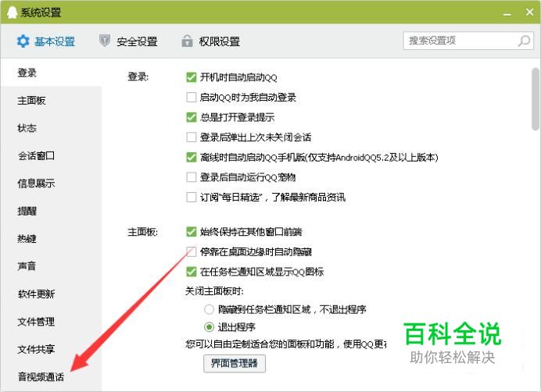Click the shield icon for 安全设置
This screenshot has width=541, height=392.
tap(105, 41)
